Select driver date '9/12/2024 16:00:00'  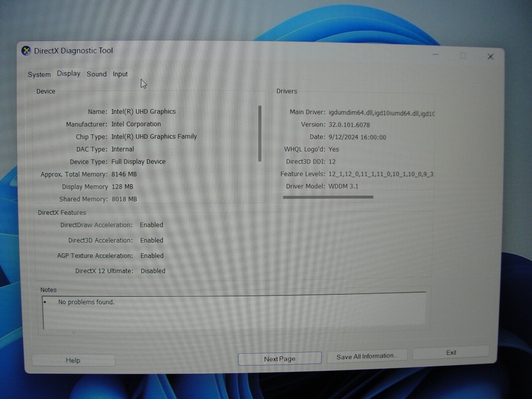[357, 137]
